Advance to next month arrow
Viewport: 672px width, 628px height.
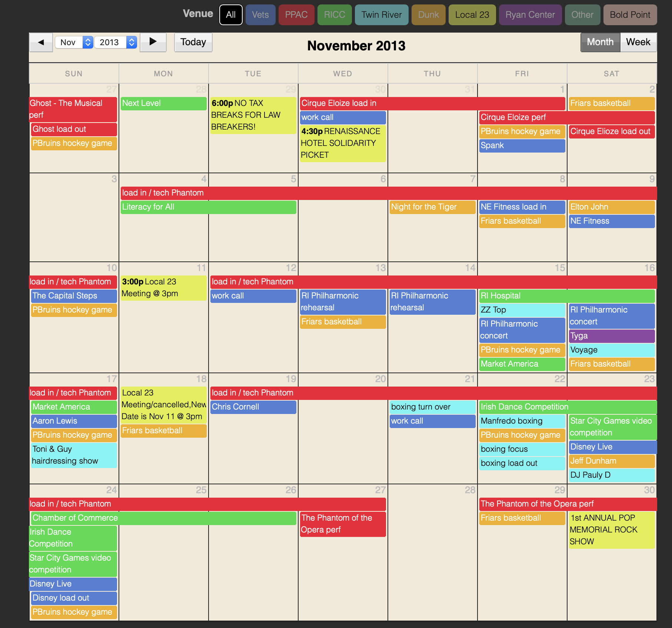point(153,42)
